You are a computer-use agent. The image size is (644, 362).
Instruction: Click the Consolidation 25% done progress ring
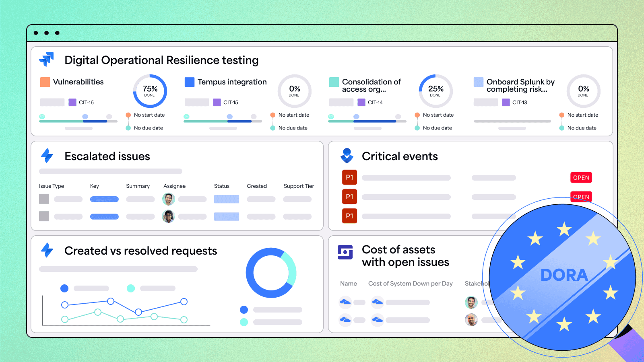pos(436,91)
